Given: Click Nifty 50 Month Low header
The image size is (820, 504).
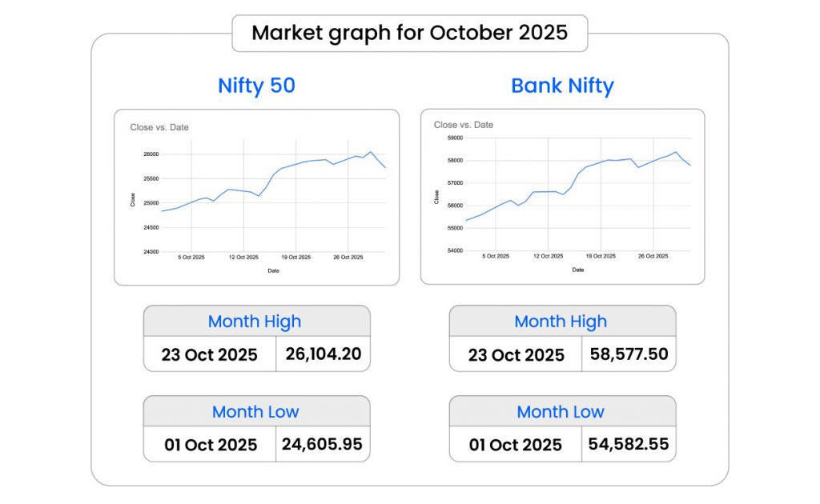Looking at the screenshot, I should coord(255,412).
